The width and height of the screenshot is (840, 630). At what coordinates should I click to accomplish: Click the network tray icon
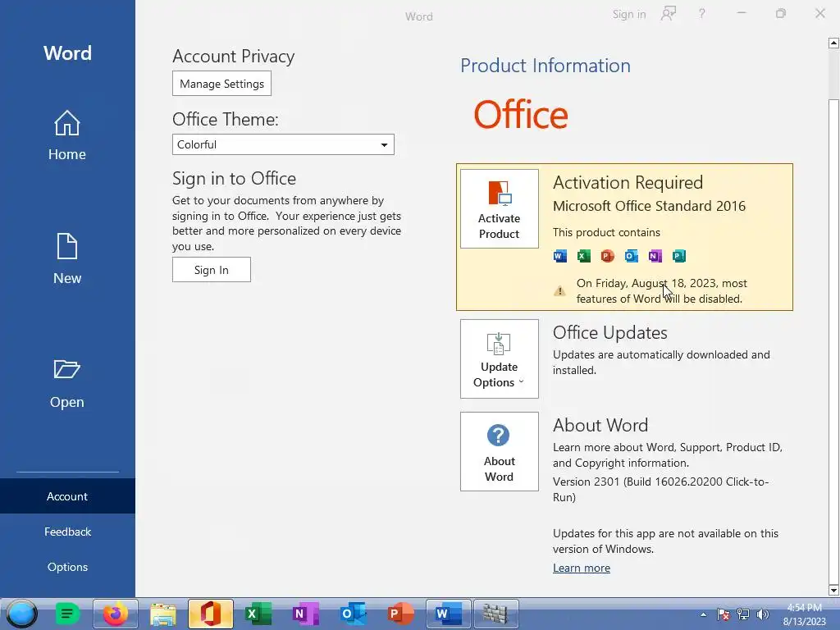pyautogui.click(x=742, y=614)
